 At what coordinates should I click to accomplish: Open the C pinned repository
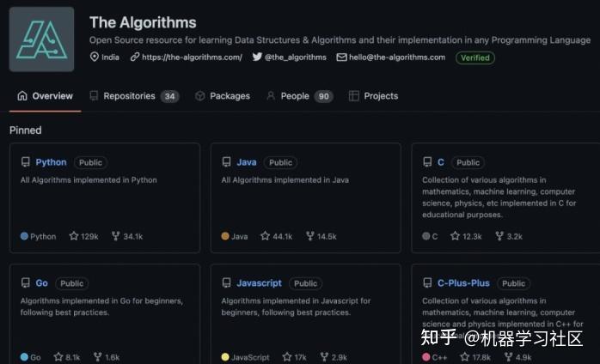[441, 162]
